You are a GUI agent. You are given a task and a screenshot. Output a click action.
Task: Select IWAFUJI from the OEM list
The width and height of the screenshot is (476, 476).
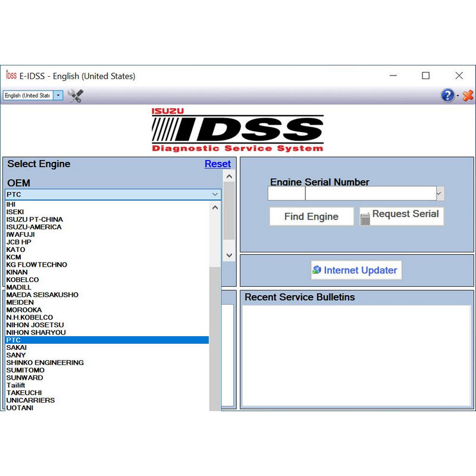pos(107,234)
